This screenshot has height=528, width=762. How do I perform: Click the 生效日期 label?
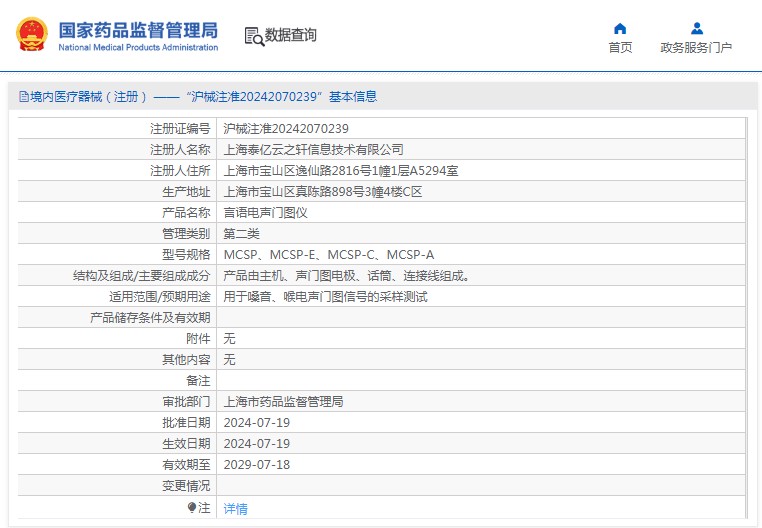tap(186, 443)
